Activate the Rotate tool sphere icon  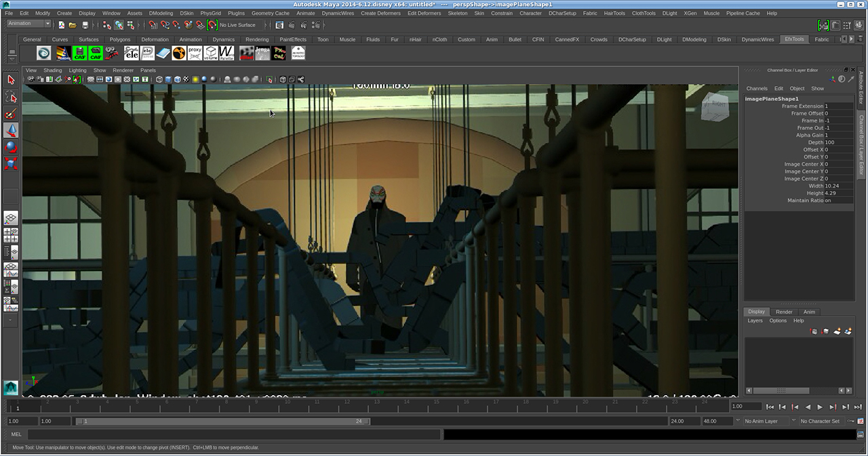click(11, 146)
